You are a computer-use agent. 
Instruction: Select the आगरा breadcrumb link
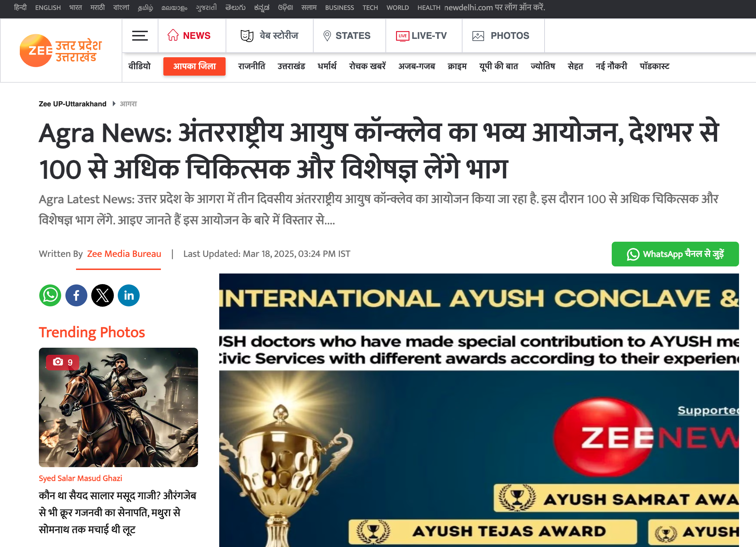(128, 104)
